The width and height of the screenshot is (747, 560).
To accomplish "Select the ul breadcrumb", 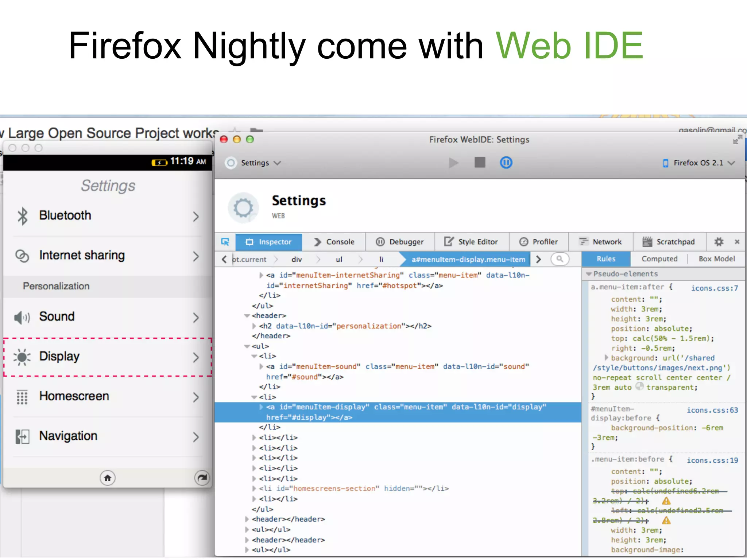I will pos(339,259).
